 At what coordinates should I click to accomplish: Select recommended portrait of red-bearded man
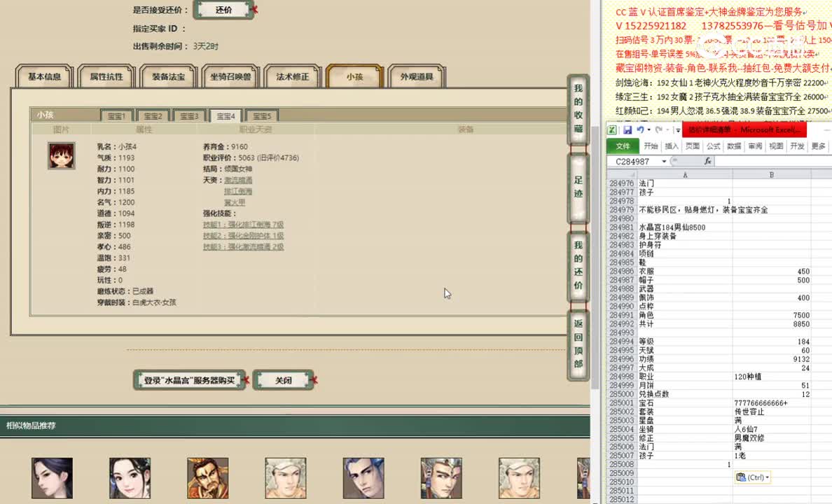tap(208, 478)
